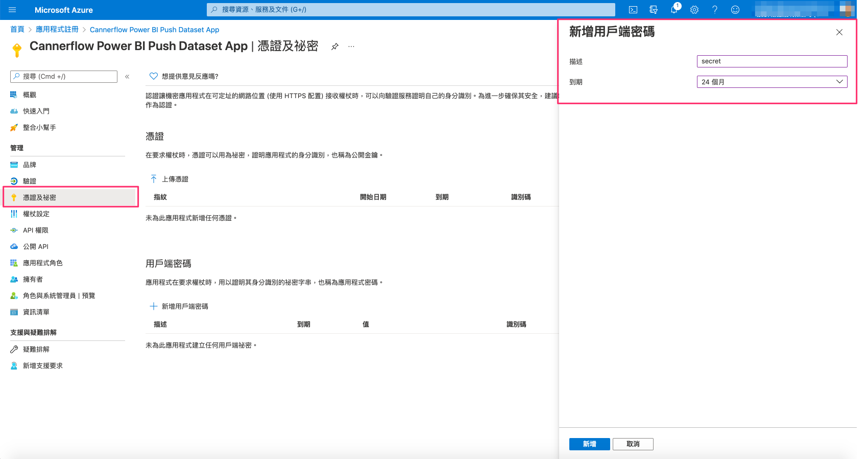Click the user account avatar at top right
The height and width of the screenshot is (459, 868).
tap(847, 10)
